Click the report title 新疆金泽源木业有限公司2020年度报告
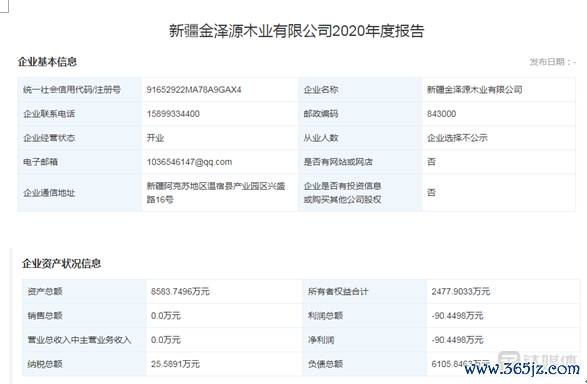The image size is (587, 384). pyautogui.click(x=296, y=31)
